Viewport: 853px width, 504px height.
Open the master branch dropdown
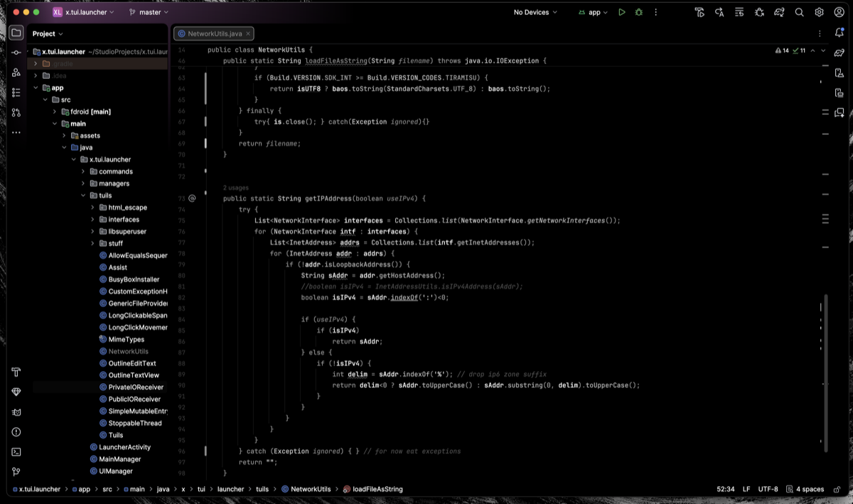click(x=149, y=12)
